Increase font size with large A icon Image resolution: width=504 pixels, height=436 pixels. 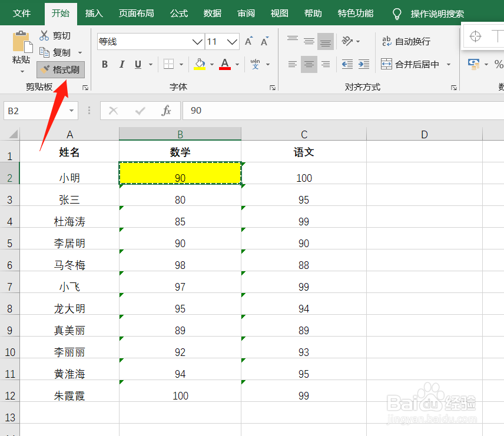click(x=248, y=41)
